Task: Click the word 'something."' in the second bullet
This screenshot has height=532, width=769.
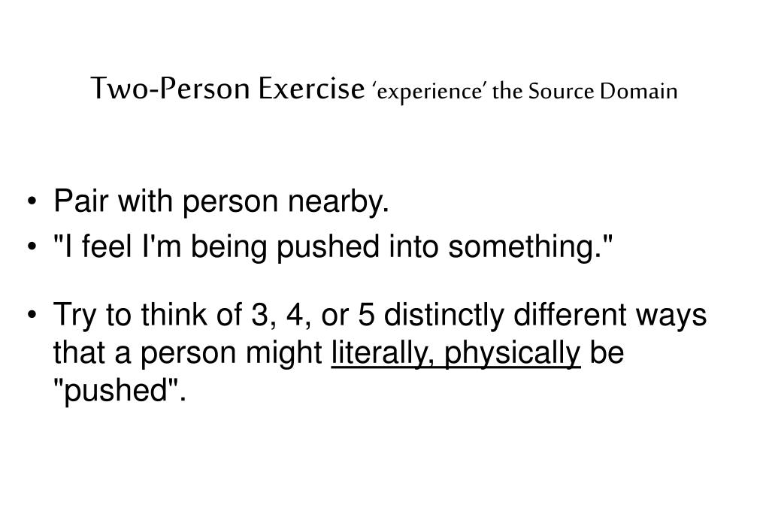Action: tap(530, 246)
